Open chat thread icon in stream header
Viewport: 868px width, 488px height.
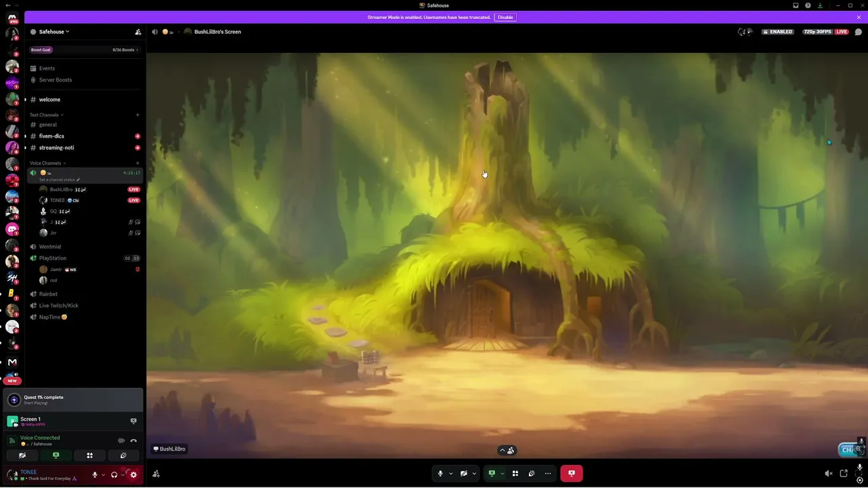[x=859, y=32]
